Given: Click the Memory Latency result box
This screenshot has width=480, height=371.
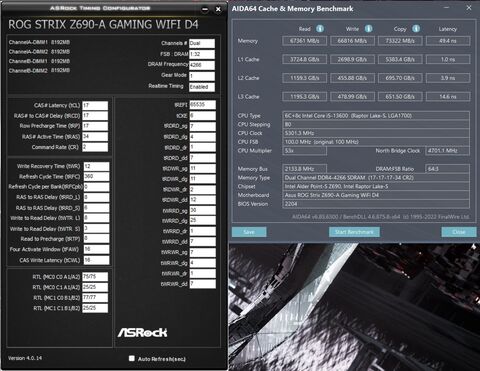Looking at the screenshot, I should (x=448, y=41).
